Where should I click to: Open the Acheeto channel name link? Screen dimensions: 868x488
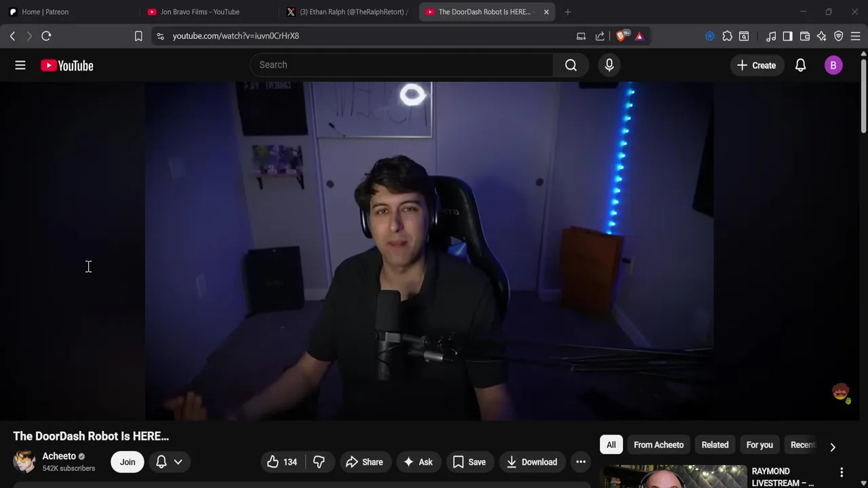(59, 456)
